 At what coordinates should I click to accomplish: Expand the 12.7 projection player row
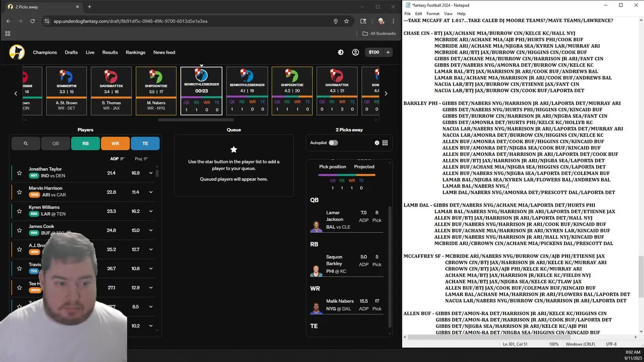(150, 249)
